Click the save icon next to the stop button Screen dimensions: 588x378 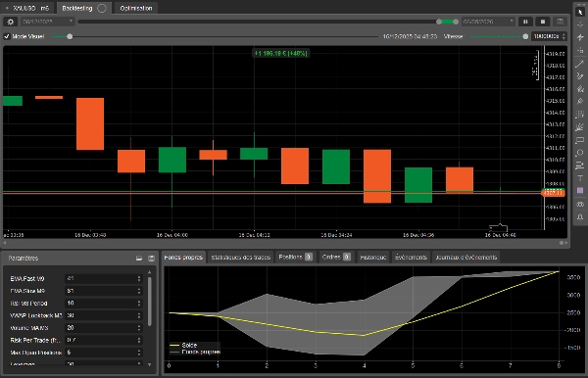point(560,22)
